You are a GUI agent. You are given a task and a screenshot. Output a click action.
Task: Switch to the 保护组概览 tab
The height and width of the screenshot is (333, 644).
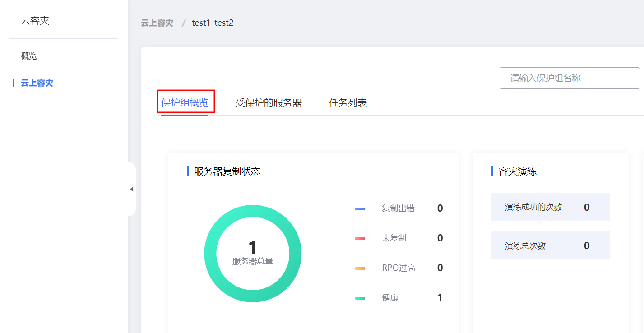(185, 103)
